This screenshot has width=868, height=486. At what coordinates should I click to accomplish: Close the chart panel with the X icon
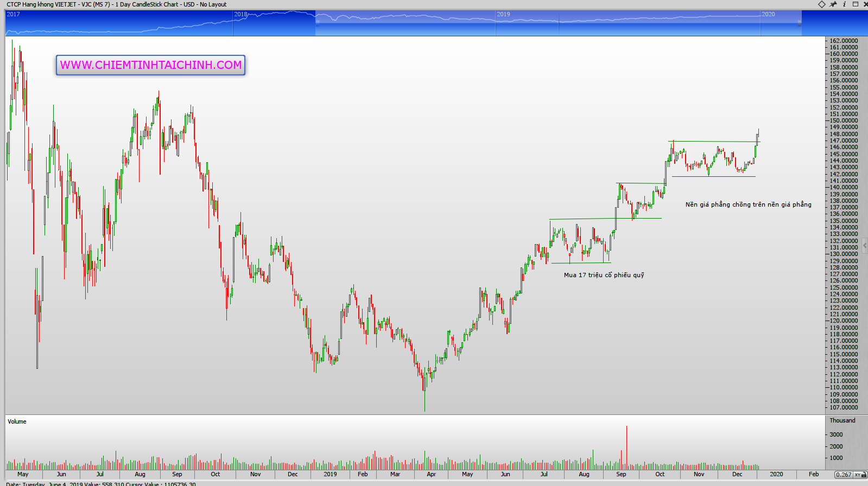[x=865, y=4]
